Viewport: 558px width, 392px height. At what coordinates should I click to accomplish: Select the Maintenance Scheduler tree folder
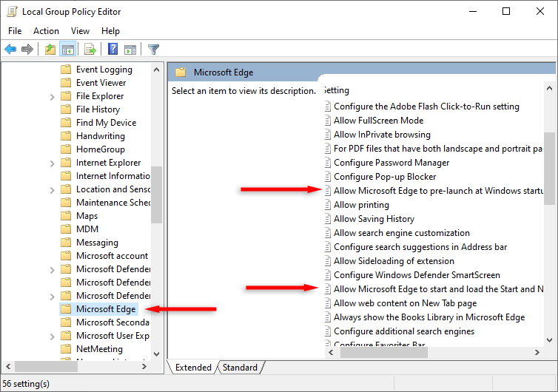113,203
